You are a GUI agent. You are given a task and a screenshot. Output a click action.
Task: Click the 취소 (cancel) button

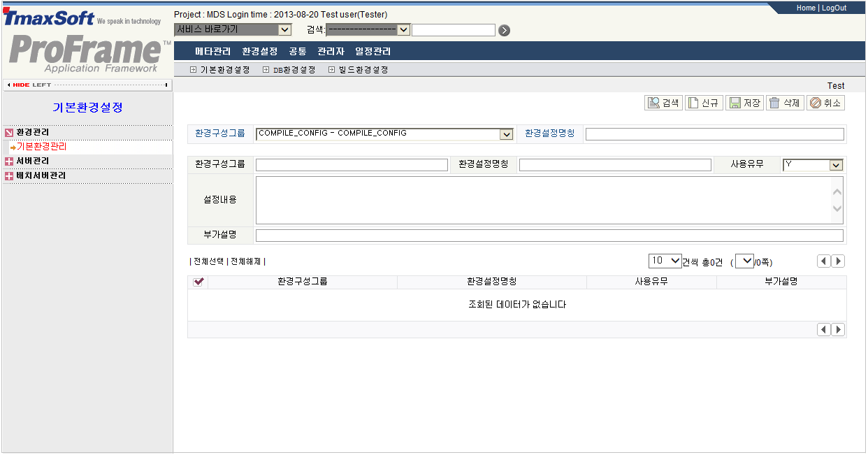pyautogui.click(x=825, y=103)
